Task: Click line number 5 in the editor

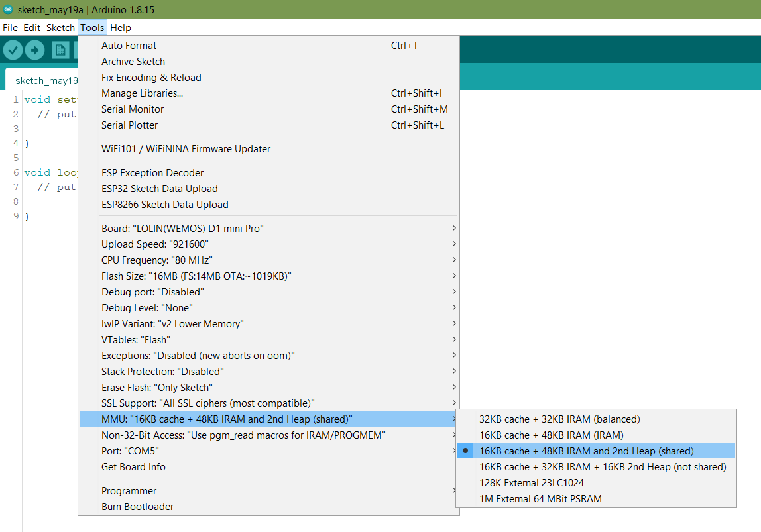Action: click(x=15, y=158)
